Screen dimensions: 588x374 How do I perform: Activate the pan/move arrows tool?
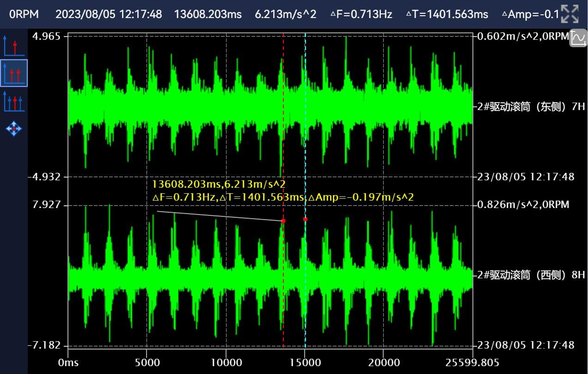point(13,129)
